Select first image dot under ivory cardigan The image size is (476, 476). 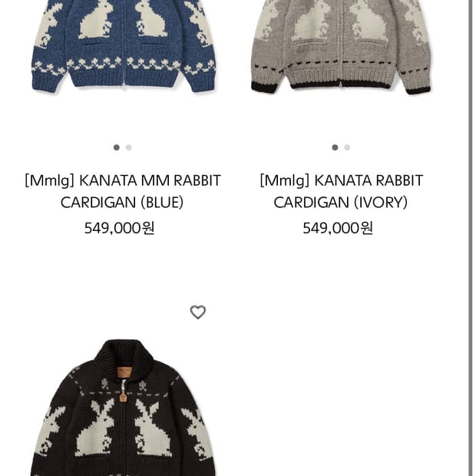[x=335, y=147]
